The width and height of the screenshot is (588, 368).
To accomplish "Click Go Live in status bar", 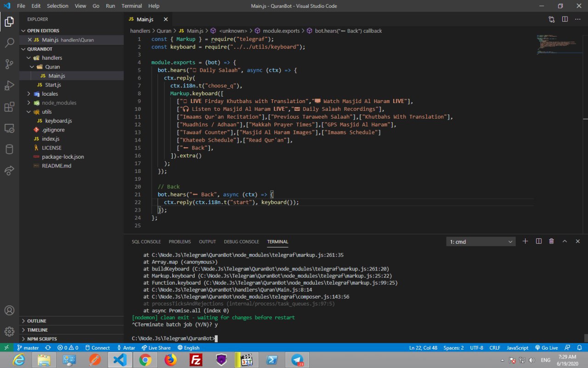I will coord(546,348).
